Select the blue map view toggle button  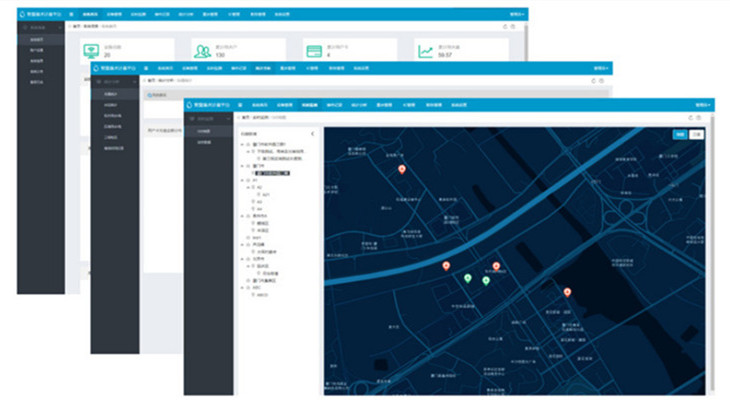pos(679,133)
